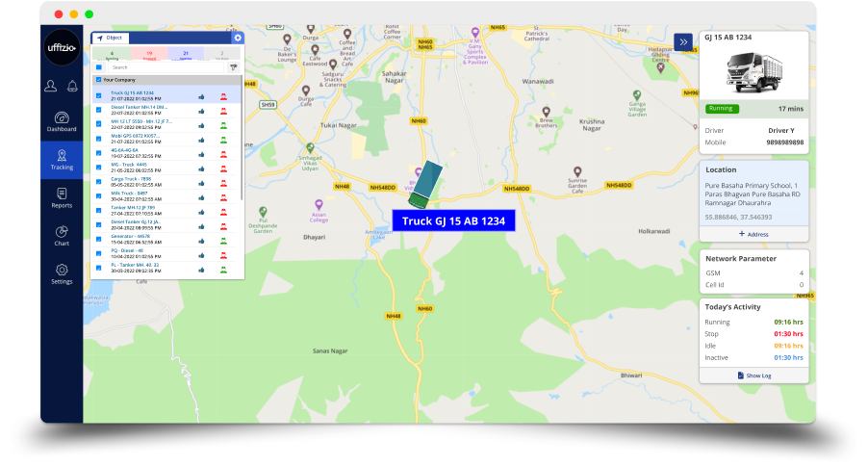Click Stop time 01:30 hrs value
The height and width of the screenshot is (466, 868).
[x=788, y=334]
